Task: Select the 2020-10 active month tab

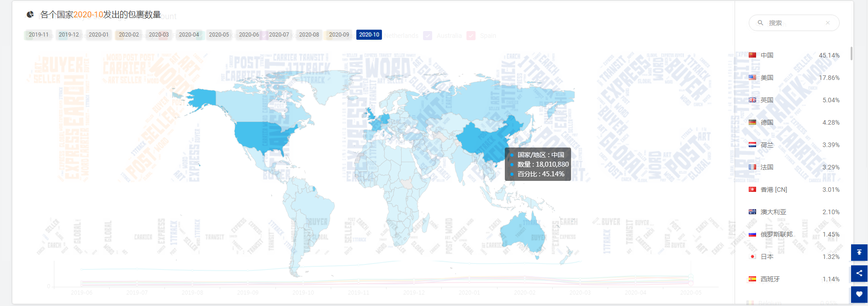Action: coord(369,35)
